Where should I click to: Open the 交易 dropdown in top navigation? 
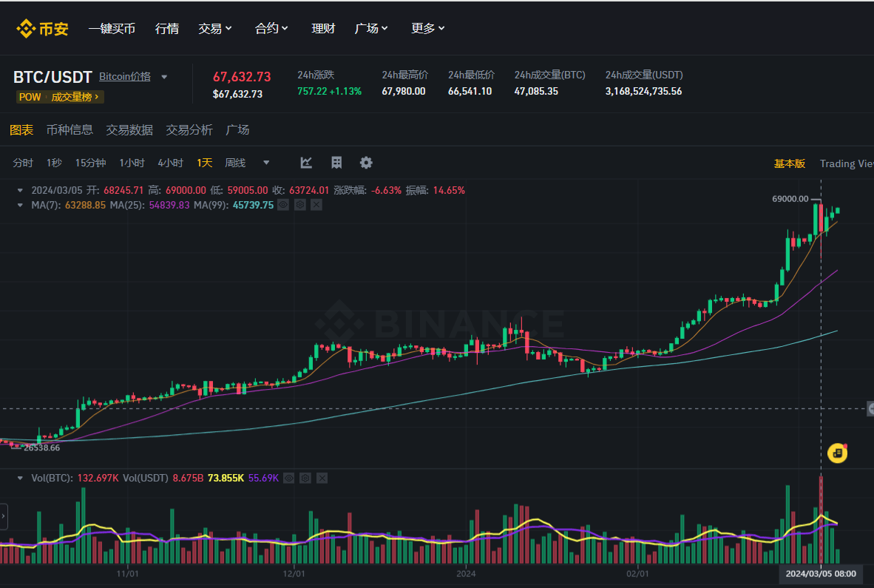215,28
